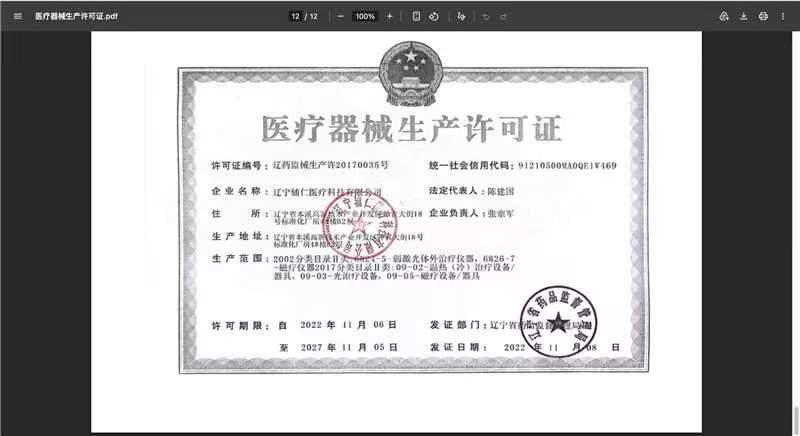The width and height of the screenshot is (800, 436).
Task: Click the vertical scrollbar thumb
Action: pos(795,420)
